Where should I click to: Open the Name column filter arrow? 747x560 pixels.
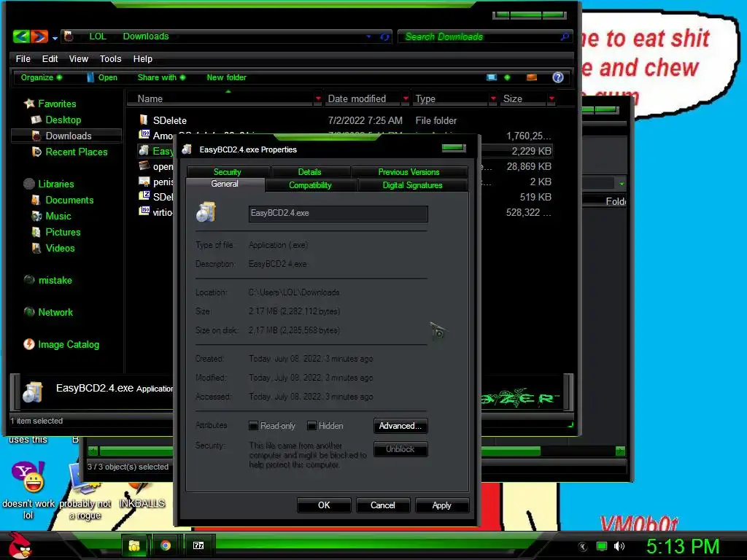click(318, 98)
